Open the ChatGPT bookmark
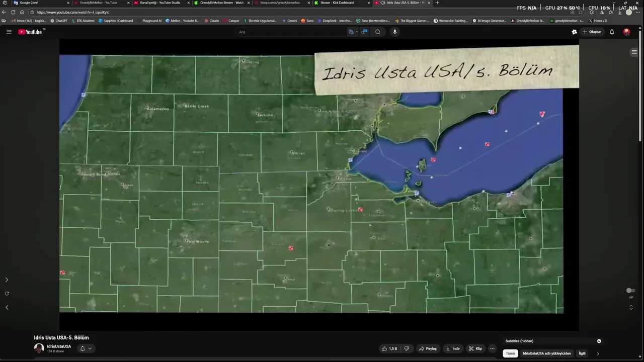 [x=59, y=21]
